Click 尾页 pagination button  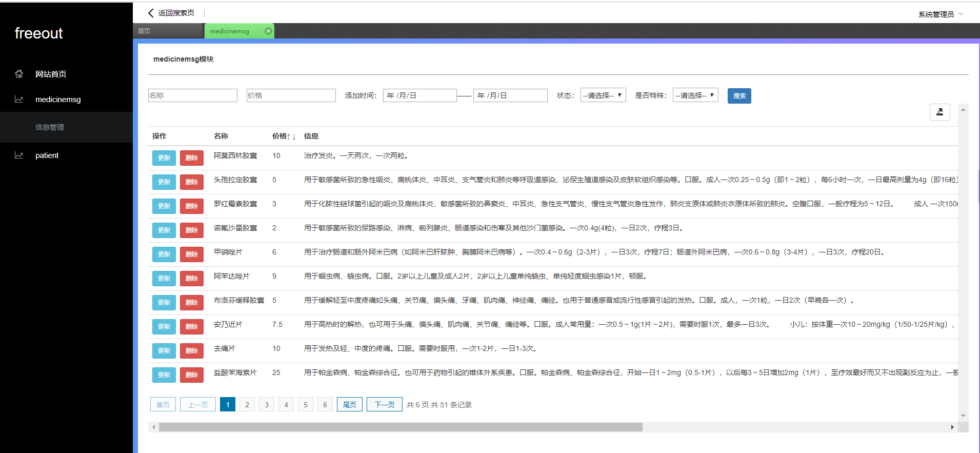coord(350,405)
